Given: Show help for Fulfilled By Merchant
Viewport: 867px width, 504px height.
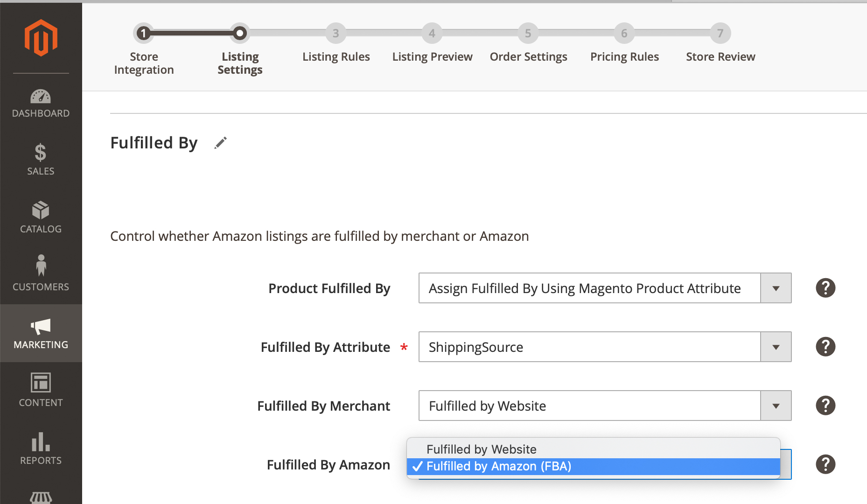Looking at the screenshot, I should tap(825, 406).
